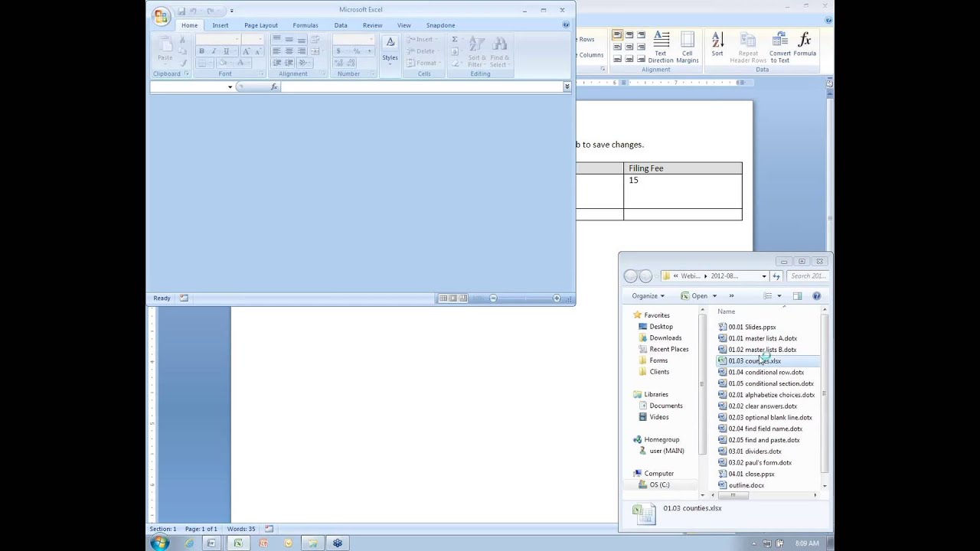Open the Excel Name Box dropdown
Screen dimensions: 980x551
[230, 86]
